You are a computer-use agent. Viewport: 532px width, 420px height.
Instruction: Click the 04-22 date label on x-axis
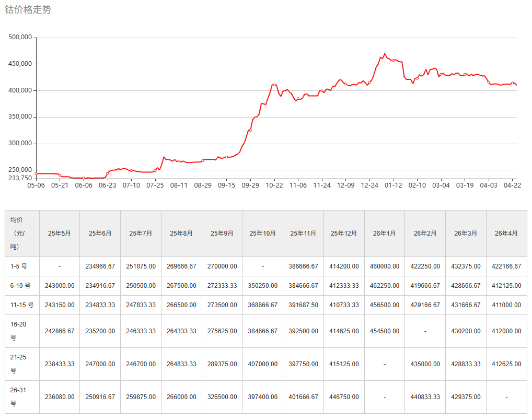512,185
